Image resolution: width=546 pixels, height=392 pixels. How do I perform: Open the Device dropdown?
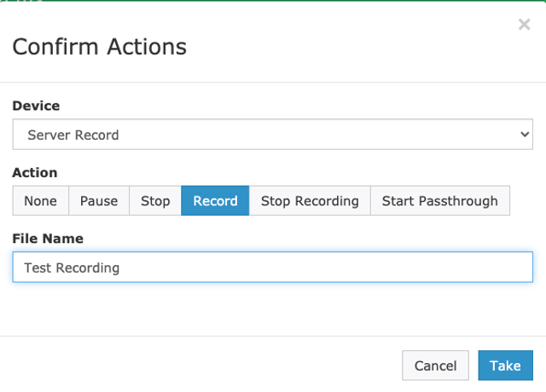(272, 135)
